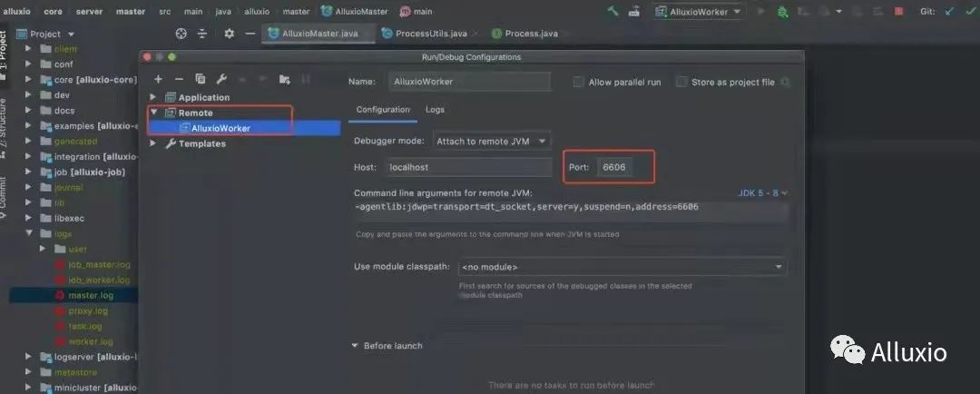Switch to ProcessUtils.java editor tab
Image resolution: width=980 pixels, height=394 pixels.
[x=431, y=34]
